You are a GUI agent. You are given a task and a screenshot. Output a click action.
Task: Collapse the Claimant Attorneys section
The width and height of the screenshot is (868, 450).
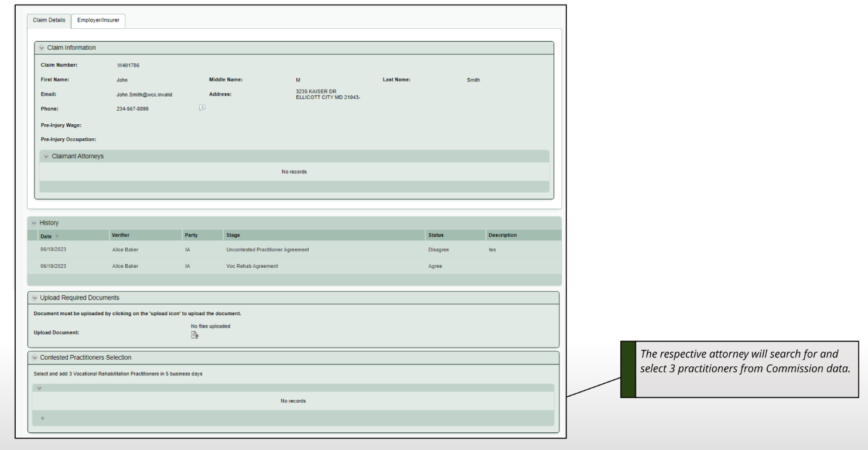point(46,156)
